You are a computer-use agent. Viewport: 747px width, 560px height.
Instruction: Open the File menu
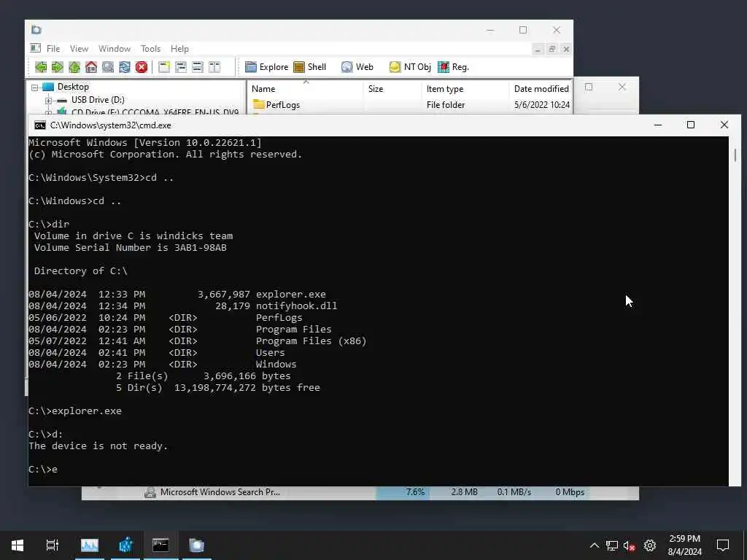[53, 49]
